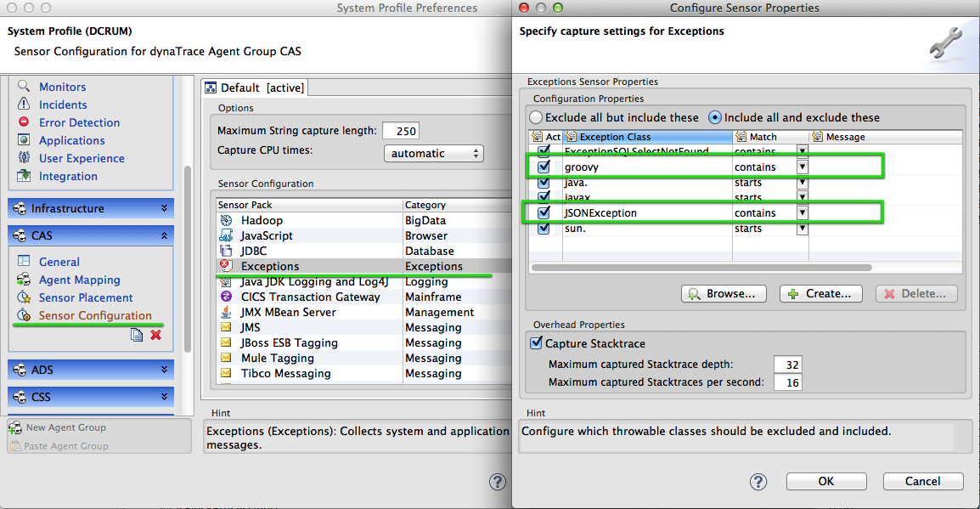Click the JavaScript sensor pack icon

tap(226, 235)
